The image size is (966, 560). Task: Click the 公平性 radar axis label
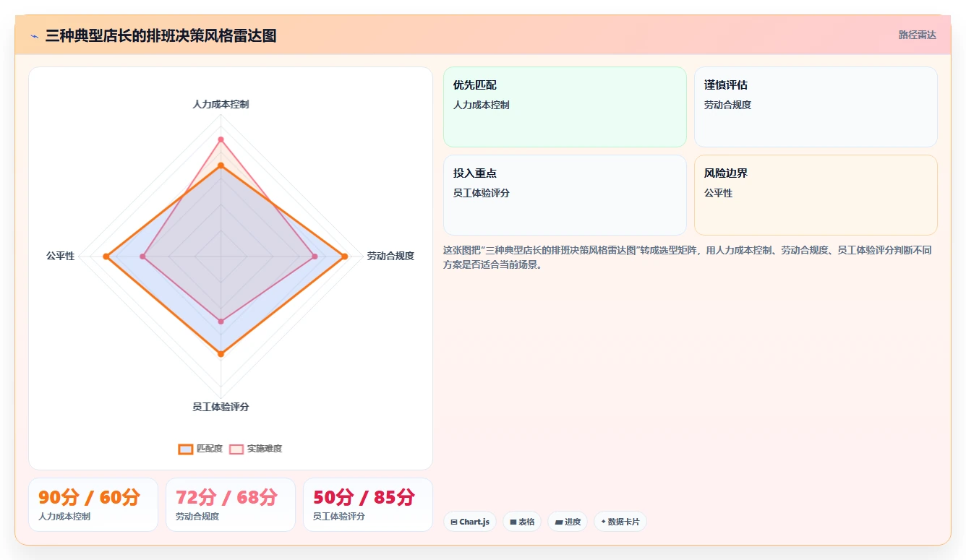(61, 256)
